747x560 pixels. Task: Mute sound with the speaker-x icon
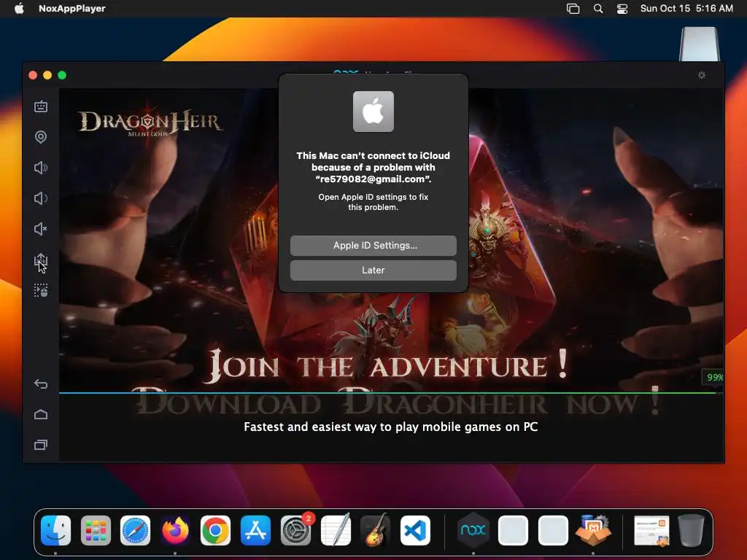[x=41, y=229]
